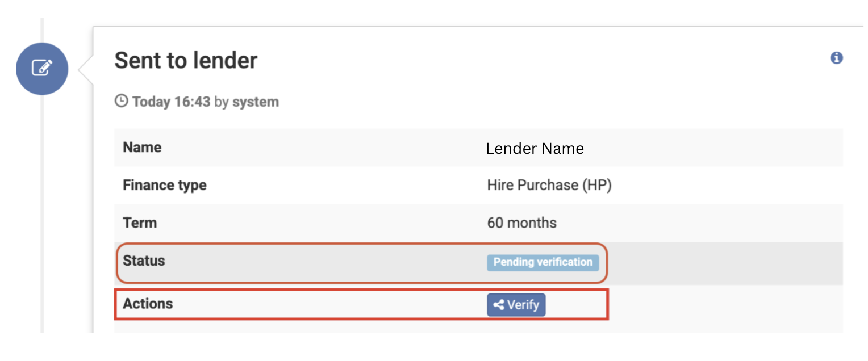Click the pencil glyph in the milestone marker
This screenshot has width=868, height=361.
tap(42, 69)
